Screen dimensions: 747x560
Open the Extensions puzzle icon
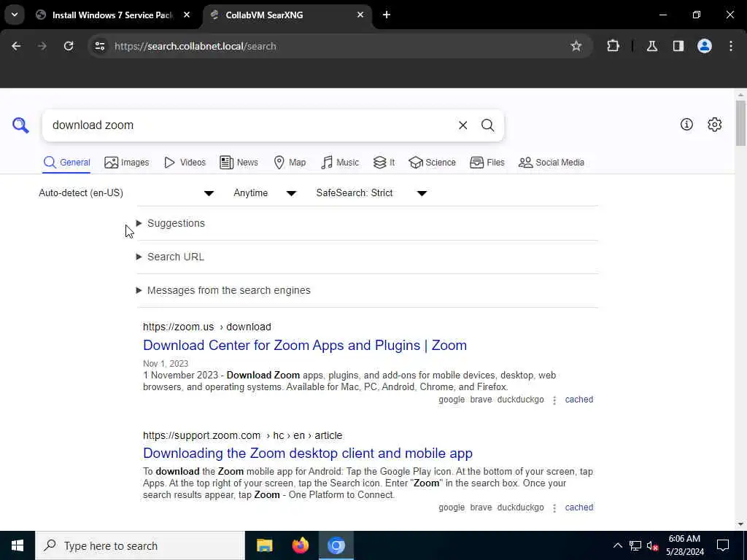[613, 46]
